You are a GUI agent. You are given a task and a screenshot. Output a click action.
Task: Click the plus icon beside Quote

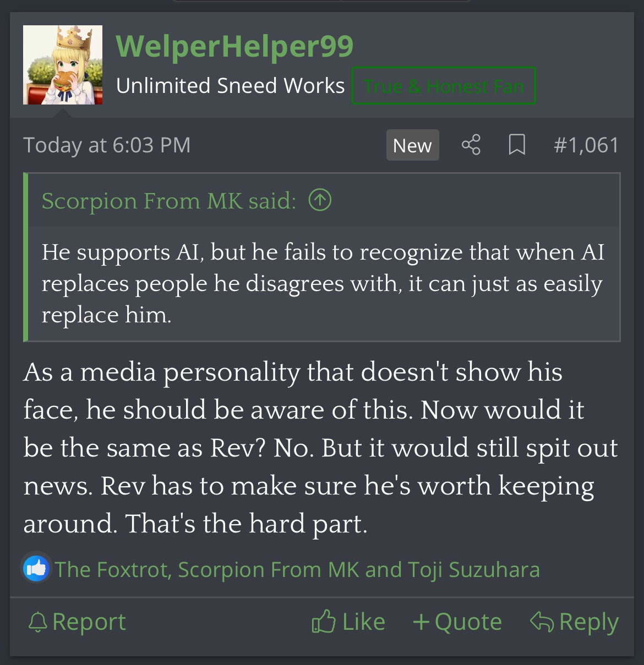[421, 622]
